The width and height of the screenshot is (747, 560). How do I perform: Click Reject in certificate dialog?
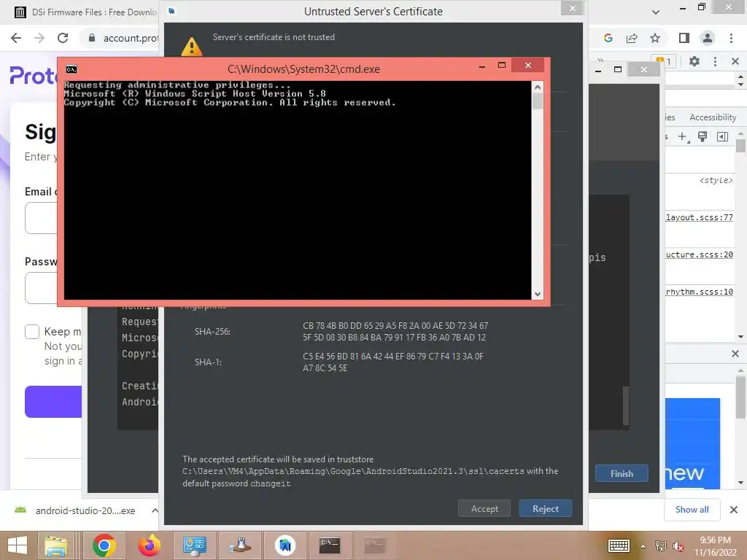tap(546, 508)
